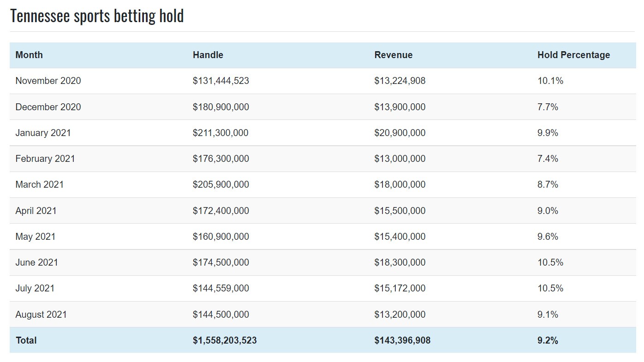
Task: Click the June 2021 month cell
Action: pyautogui.click(x=37, y=262)
